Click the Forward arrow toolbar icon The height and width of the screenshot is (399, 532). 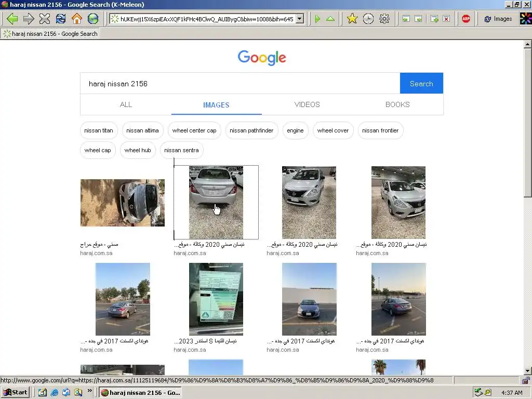[29, 19]
